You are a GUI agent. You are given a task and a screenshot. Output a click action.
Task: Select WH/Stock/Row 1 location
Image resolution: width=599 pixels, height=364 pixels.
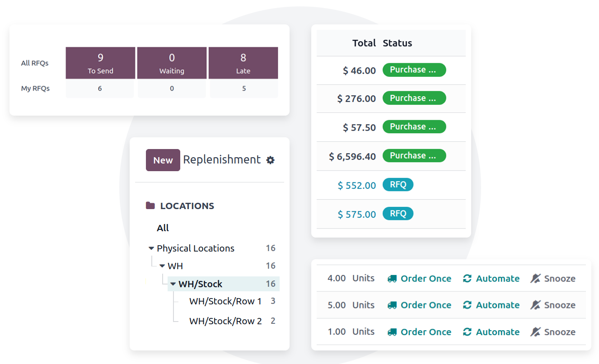[225, 301]
